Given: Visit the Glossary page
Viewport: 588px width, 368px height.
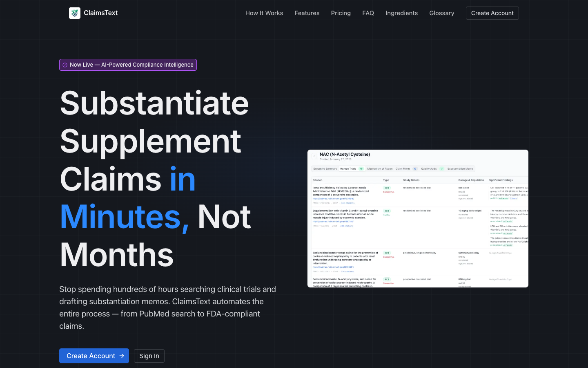Looking at the screenshot, I should pos(442,13).
